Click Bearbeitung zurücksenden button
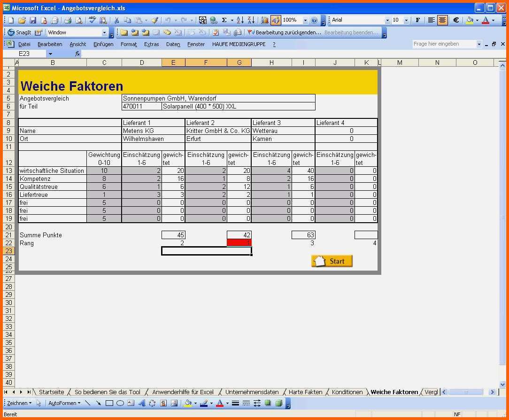 285,32
